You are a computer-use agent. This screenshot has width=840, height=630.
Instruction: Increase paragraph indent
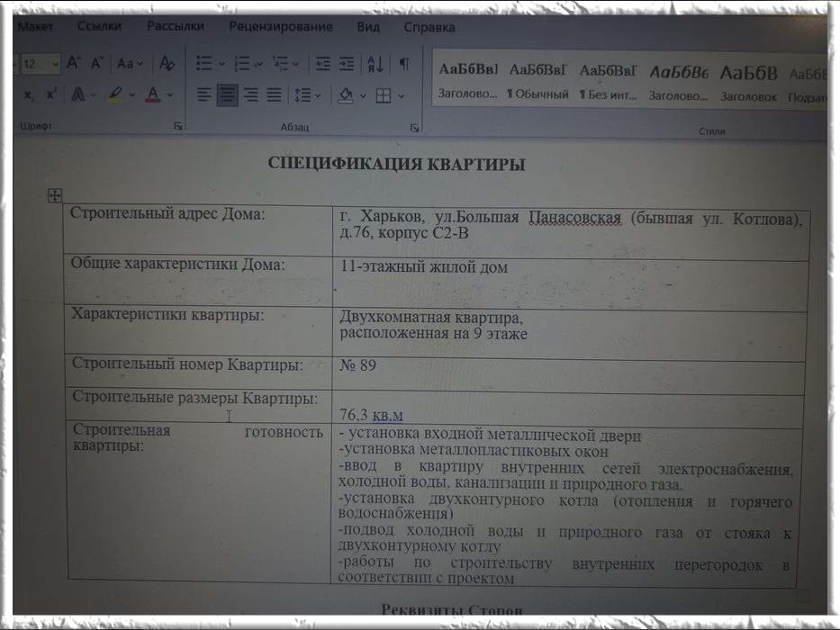(347, 64)
